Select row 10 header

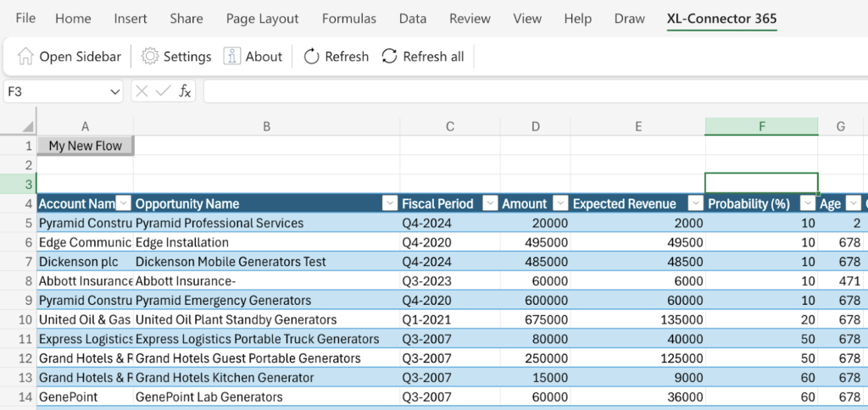click(x=19, y=320)
